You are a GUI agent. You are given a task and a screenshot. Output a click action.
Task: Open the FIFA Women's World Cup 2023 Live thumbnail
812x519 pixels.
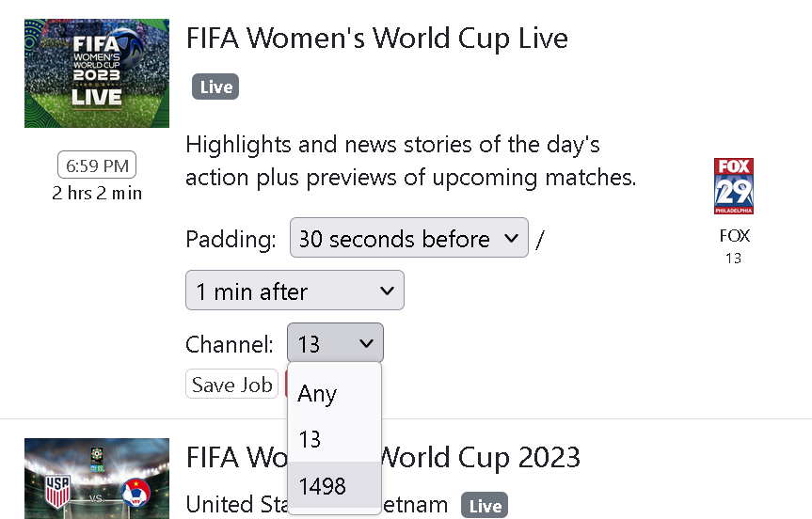pos(97,73)
